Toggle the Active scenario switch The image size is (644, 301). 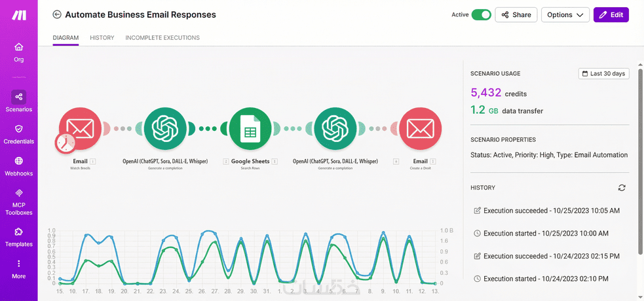pyautogui.click(x=481, y=15)
